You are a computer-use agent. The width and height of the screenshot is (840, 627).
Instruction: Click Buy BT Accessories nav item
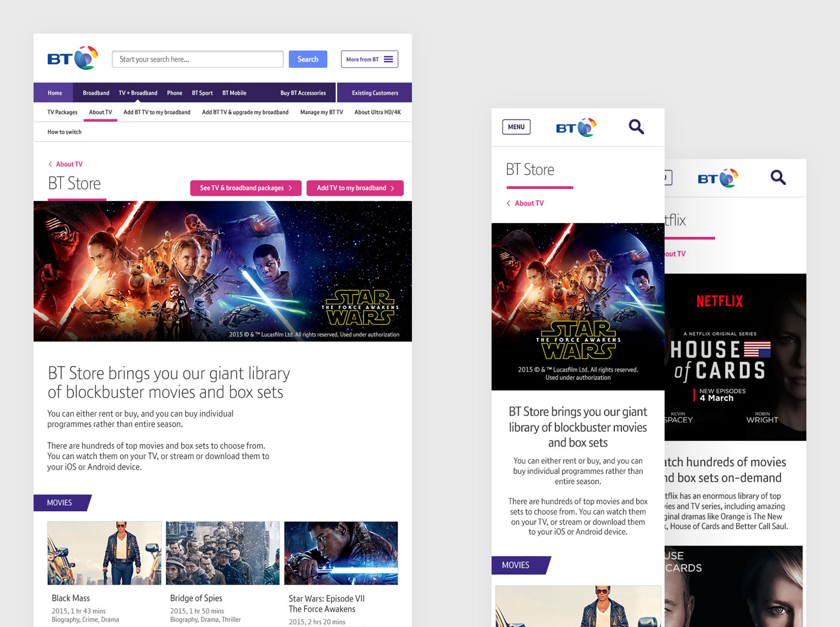pos(303,92)
